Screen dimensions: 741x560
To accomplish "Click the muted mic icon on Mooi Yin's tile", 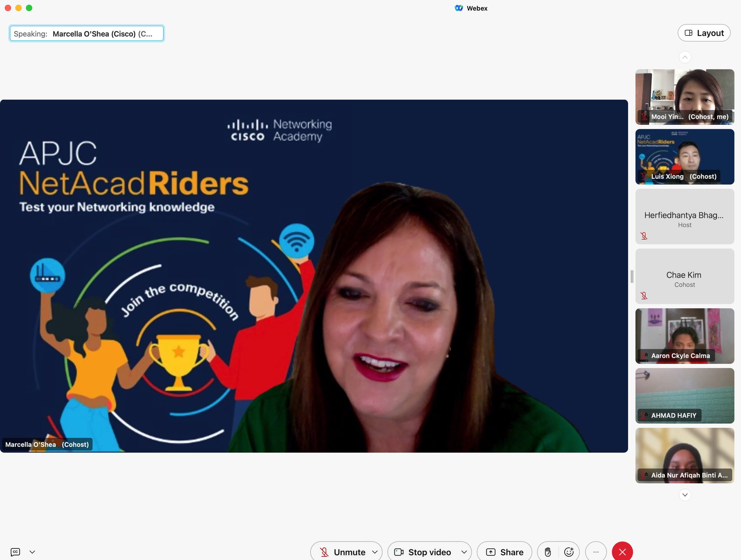I will click(x=644, y=116).
